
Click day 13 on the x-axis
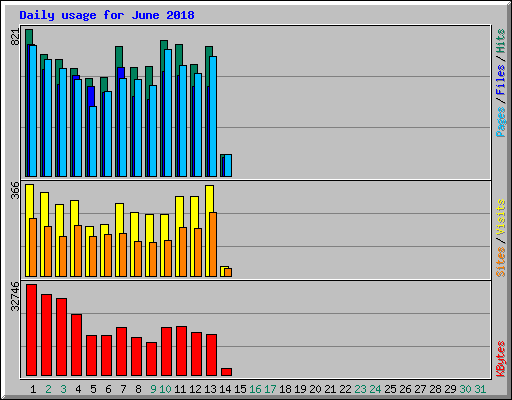(x=210, y=389)
